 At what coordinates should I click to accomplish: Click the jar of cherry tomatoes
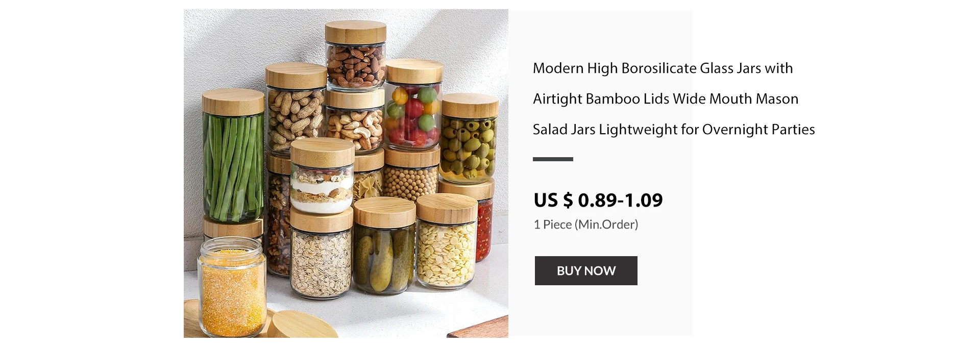[413, 105]
